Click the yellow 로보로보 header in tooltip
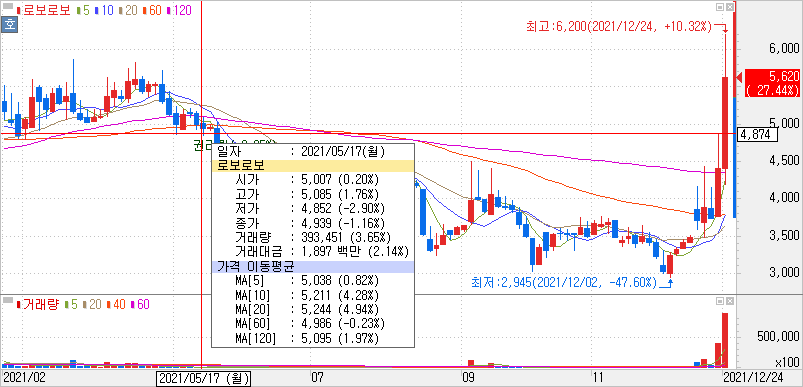The height and width of the screenshot is (387, 803). tap(312, 166)
